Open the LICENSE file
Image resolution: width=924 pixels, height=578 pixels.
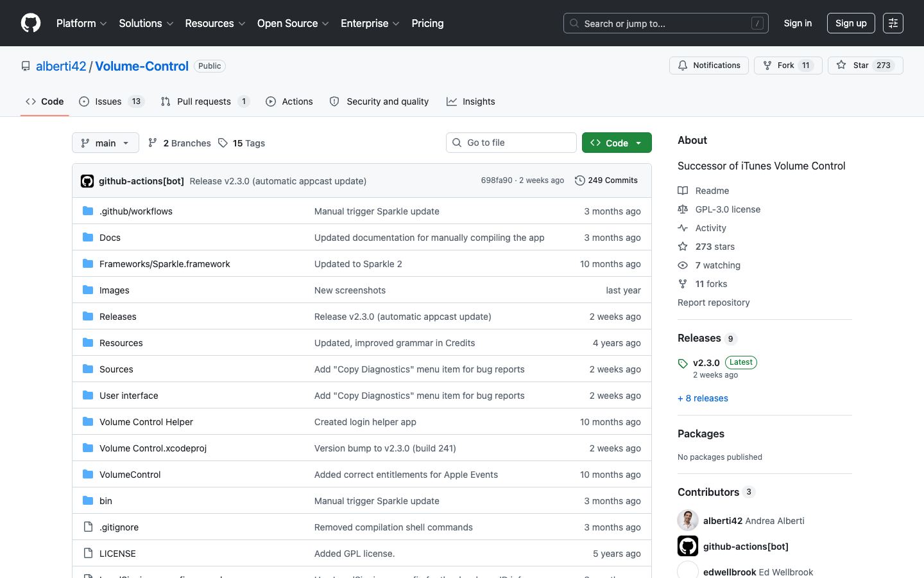pos(117,554)
